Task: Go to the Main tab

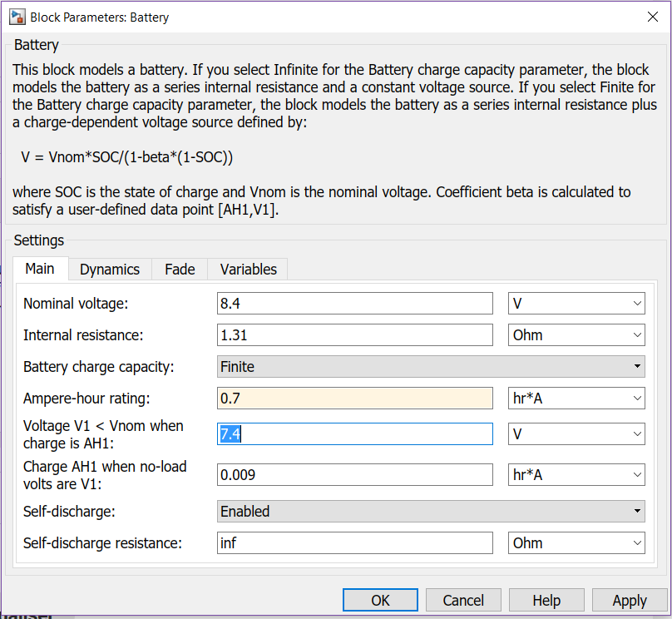Action: point(40,268)
